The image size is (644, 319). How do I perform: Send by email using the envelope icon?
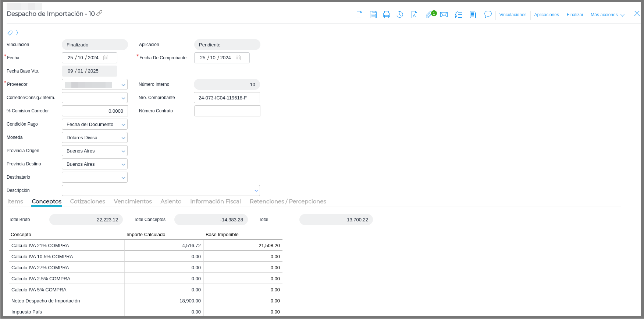click(x=444, y=15)
